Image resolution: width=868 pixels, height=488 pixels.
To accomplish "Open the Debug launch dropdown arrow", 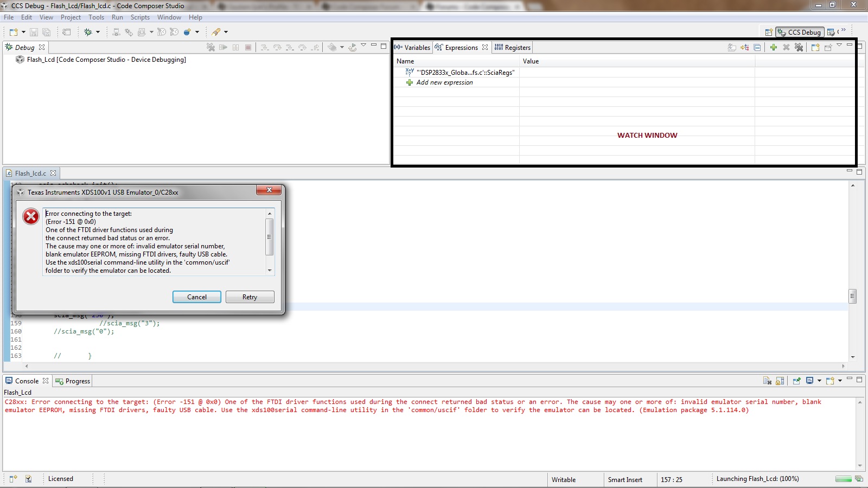I will [98, 32].
